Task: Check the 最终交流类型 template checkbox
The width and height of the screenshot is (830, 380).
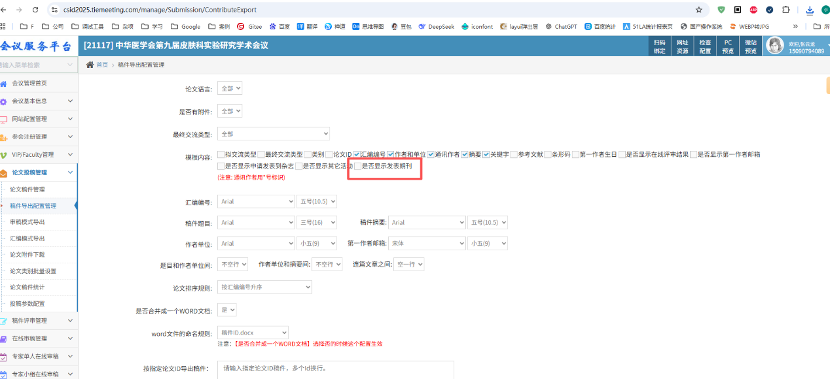Action: click(262, 155)
